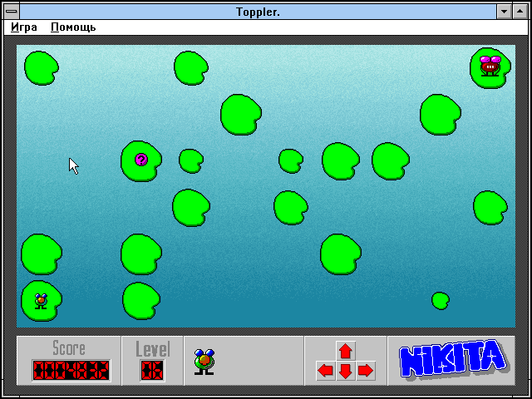This screenshot has width=532, height=399.
Task: Open the Помощь menu
Action: [x=73, y=27]
